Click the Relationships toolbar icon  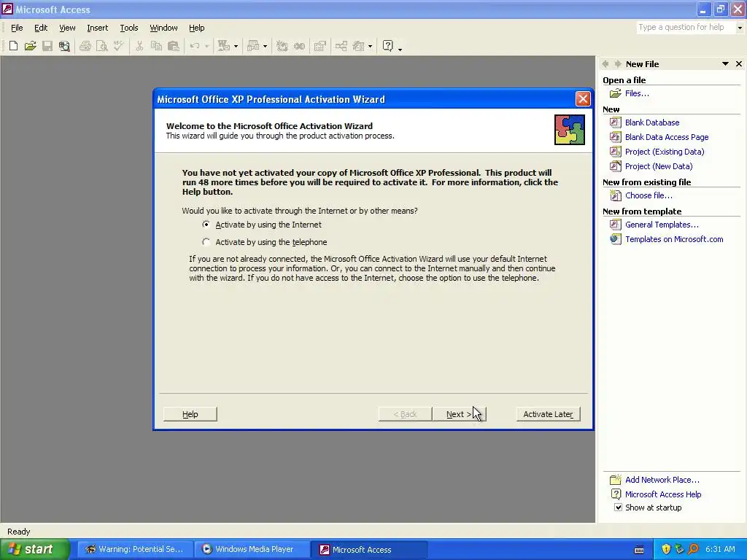(x=341, y=46)
